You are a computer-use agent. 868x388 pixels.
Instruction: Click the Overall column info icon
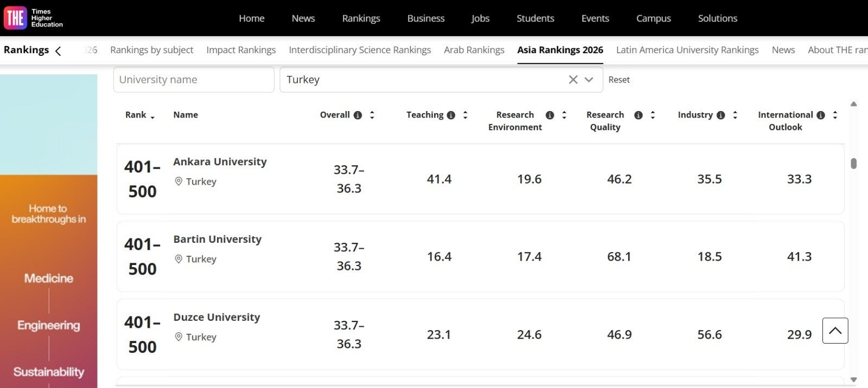point(358,115)
